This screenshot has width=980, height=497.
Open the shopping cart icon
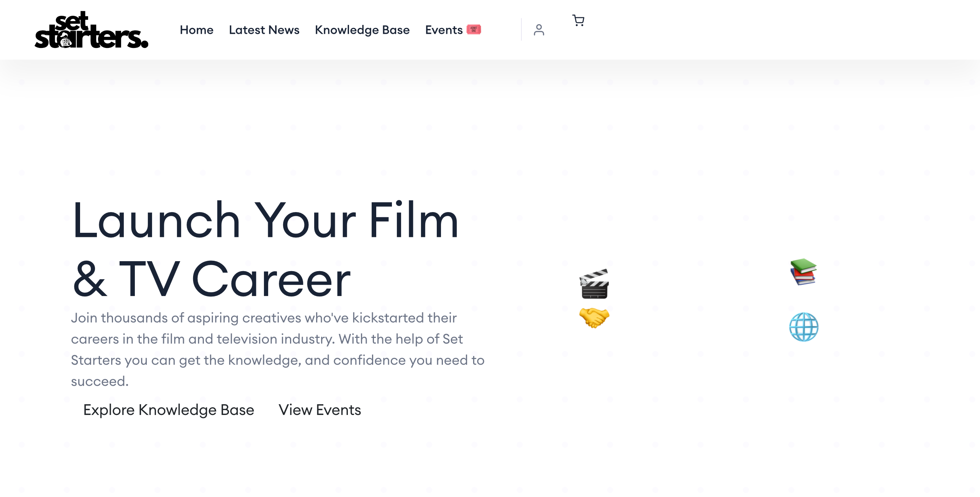tap(578, 20)
